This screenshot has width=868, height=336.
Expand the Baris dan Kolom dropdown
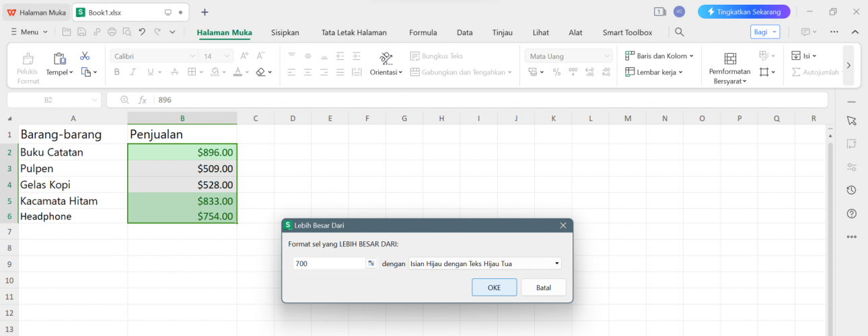(x=659, y=56)
